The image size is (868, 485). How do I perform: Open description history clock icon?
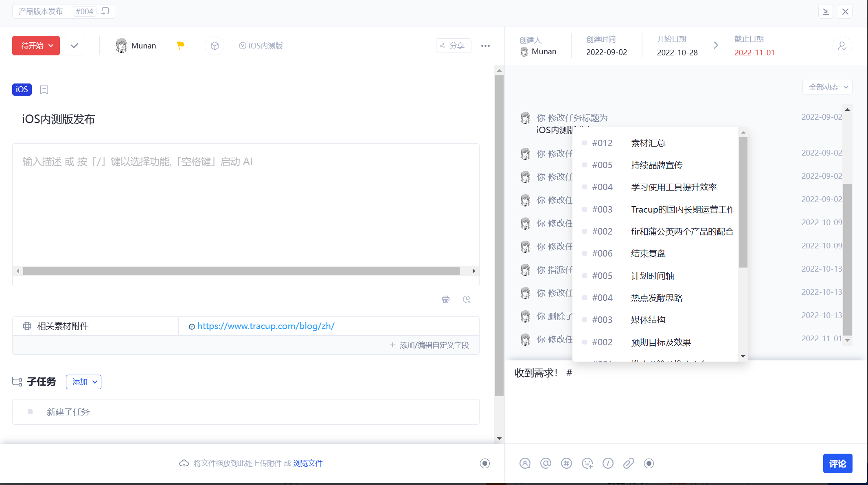tap(467, 299)
